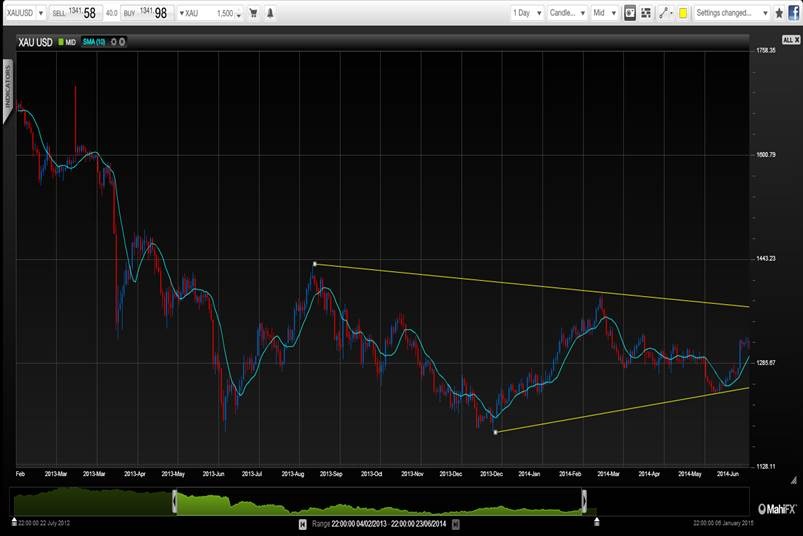
Task: Open the Mid price type dropdown
Action: (605, 14)
